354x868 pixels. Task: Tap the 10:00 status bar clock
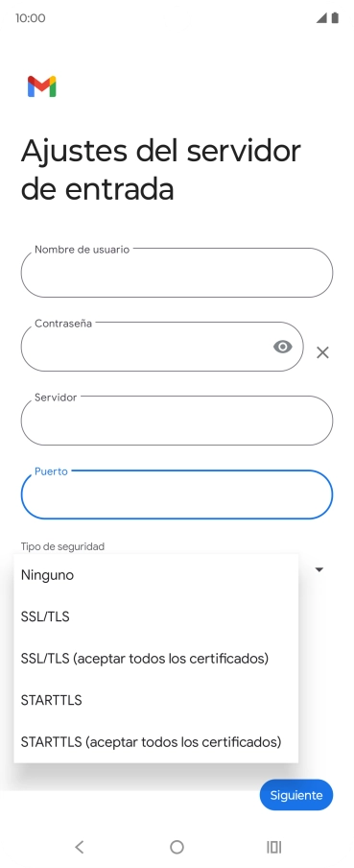click(x=31, y=18)
